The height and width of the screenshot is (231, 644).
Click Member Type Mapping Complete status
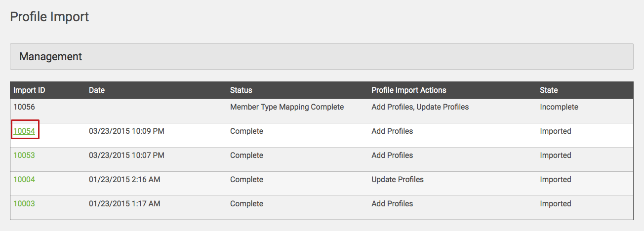(287, 107)
